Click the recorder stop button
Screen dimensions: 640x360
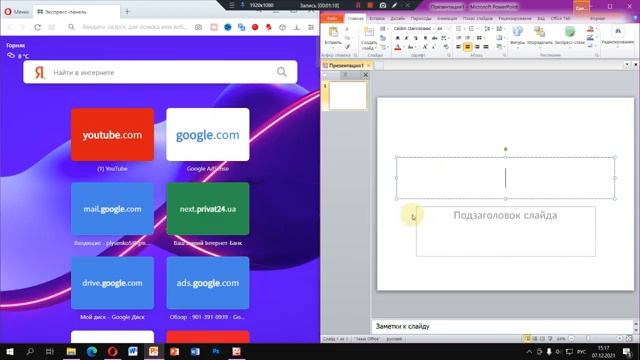tap(370, 5)
